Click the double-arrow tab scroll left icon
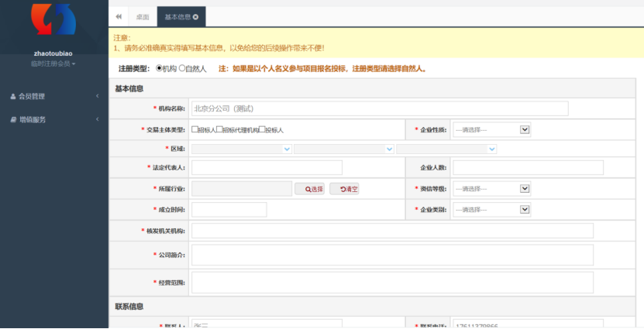This screenshot has height=329, width=644. tap(119, 16)
